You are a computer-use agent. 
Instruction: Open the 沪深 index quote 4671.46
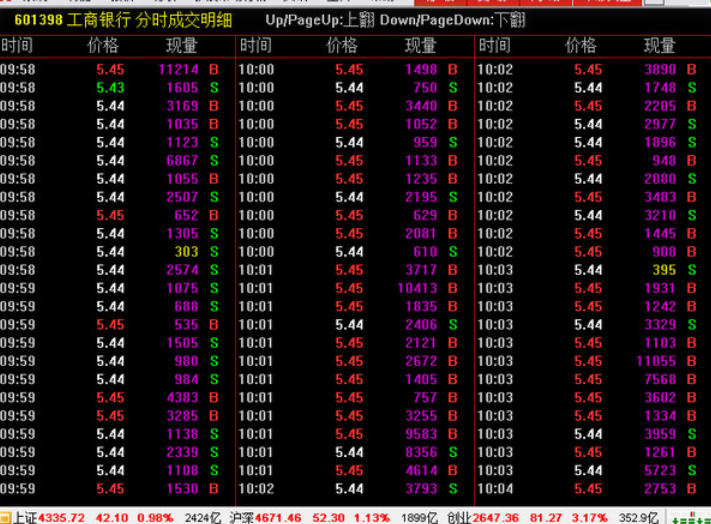pos(278,517)
